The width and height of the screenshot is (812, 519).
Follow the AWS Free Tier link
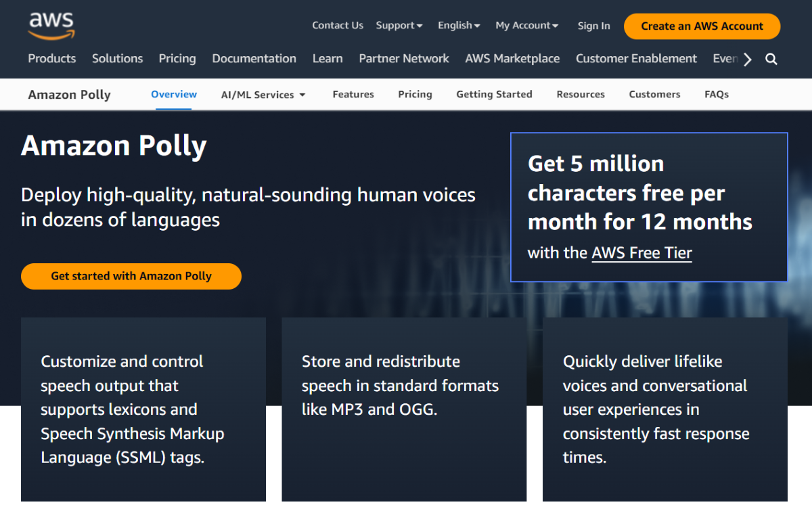click(x=641, y=253)
